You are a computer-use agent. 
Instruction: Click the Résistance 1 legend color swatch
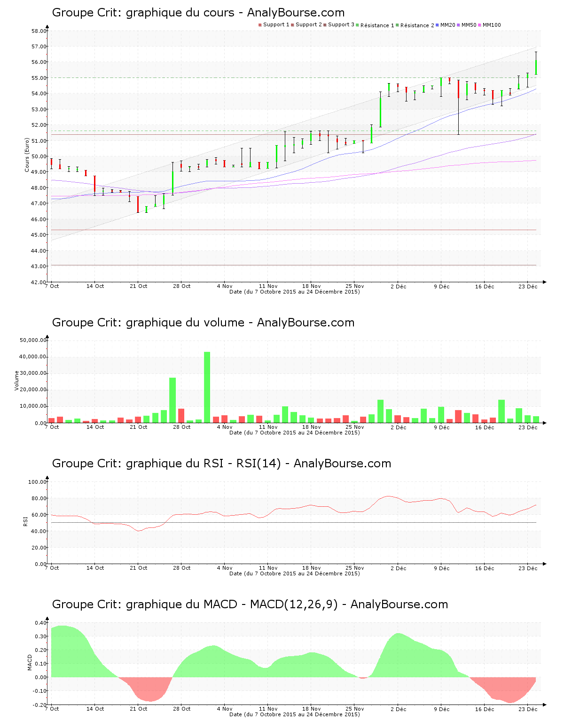click(x=357, y=25)
